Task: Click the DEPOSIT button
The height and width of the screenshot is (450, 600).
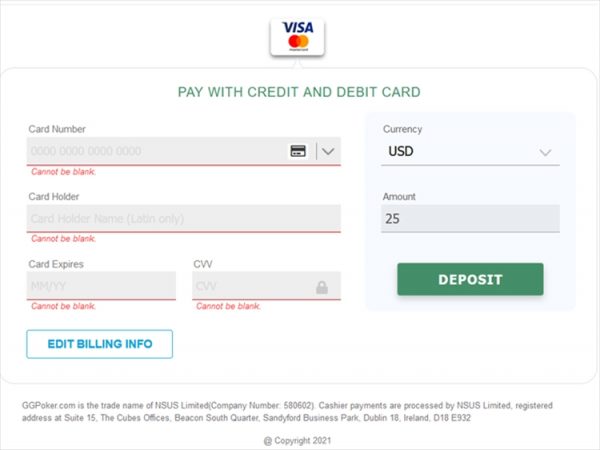Action: pos(470,279)
